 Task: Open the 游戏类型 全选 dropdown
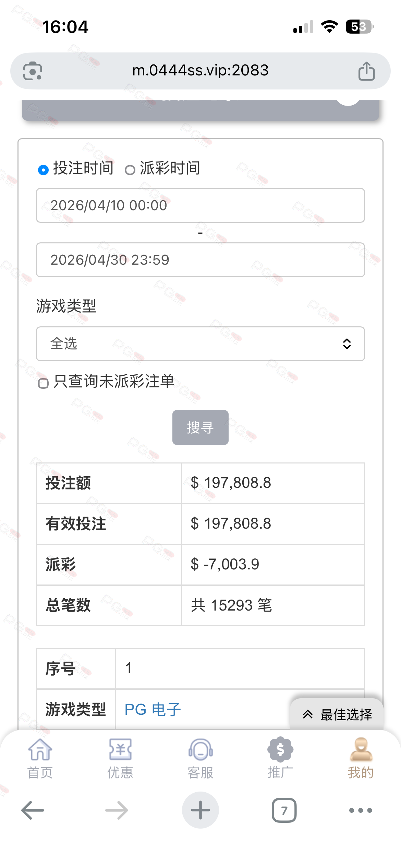200,344
